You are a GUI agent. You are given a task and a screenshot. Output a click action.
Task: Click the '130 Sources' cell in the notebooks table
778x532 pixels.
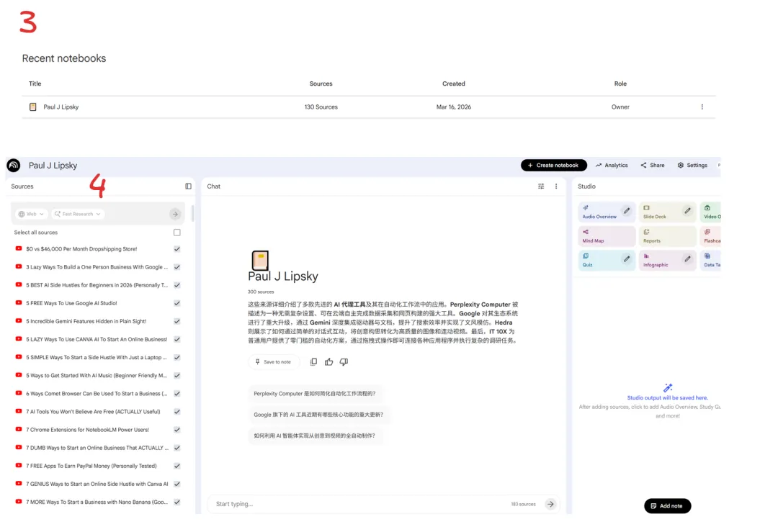(x=321, y=107)
